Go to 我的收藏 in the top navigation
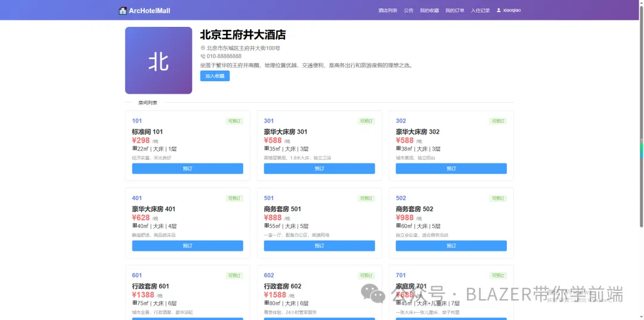The height and width of the screenshot is (320, 644). pos(429,11)
